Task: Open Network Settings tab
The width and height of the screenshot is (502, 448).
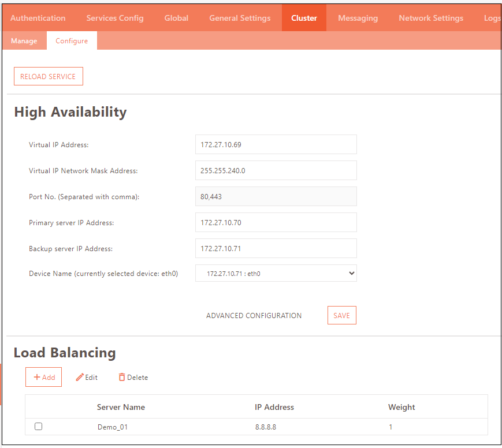Action: 430,18
